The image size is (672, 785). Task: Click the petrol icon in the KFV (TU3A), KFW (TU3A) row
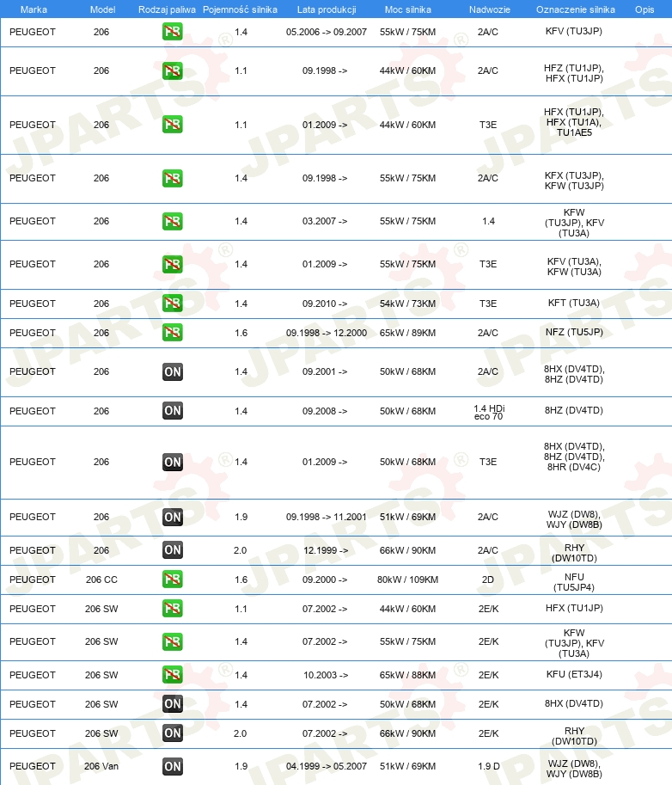172,264
